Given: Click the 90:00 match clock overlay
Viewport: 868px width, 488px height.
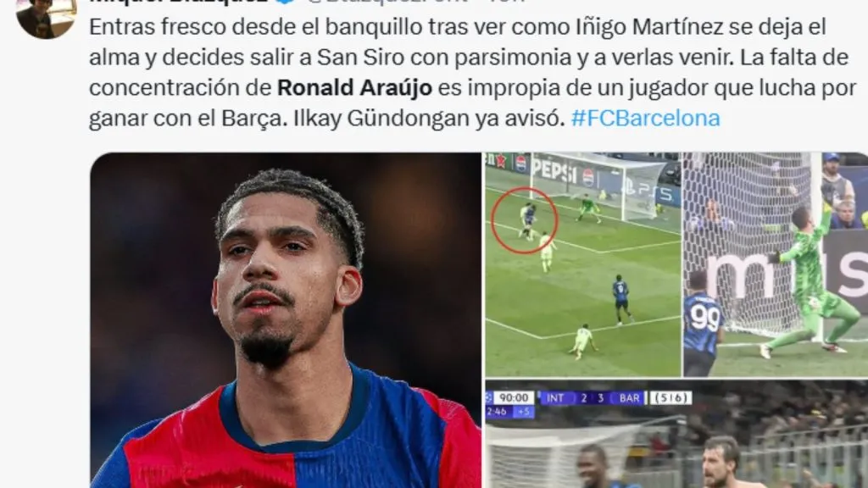Looking at the screenshot, I should pyautogui.click(x=513, y=398).
